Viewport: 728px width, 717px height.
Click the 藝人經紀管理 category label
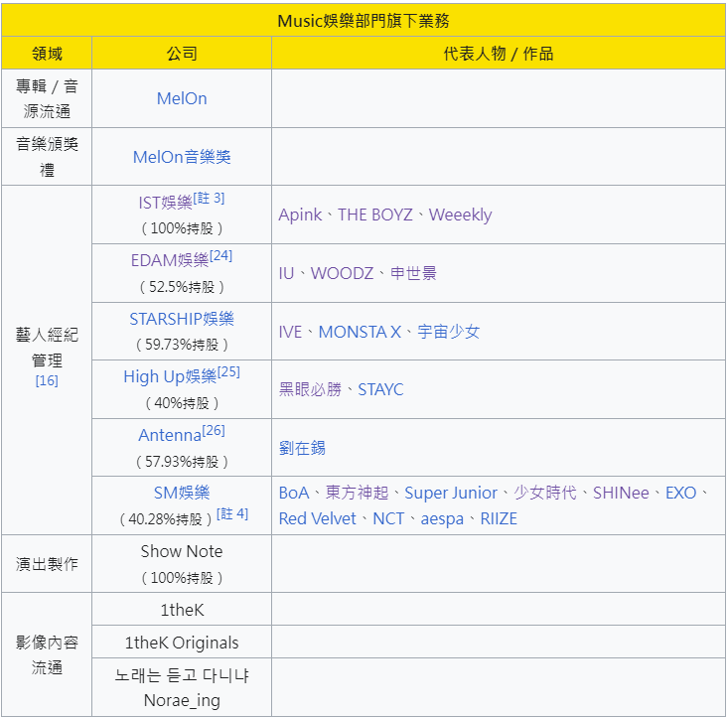(x=47, y=348)
